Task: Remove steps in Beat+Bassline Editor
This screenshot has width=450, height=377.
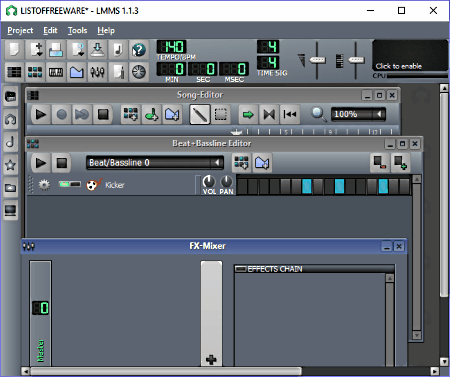Action: point(379,163)
